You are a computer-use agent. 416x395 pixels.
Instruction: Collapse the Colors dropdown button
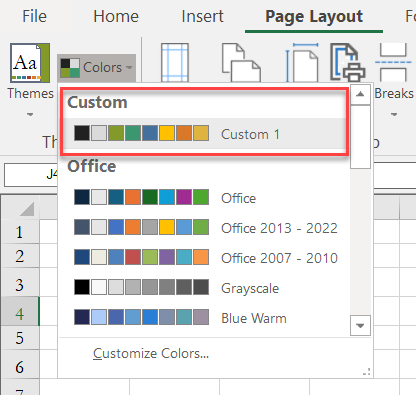(96, 68)
